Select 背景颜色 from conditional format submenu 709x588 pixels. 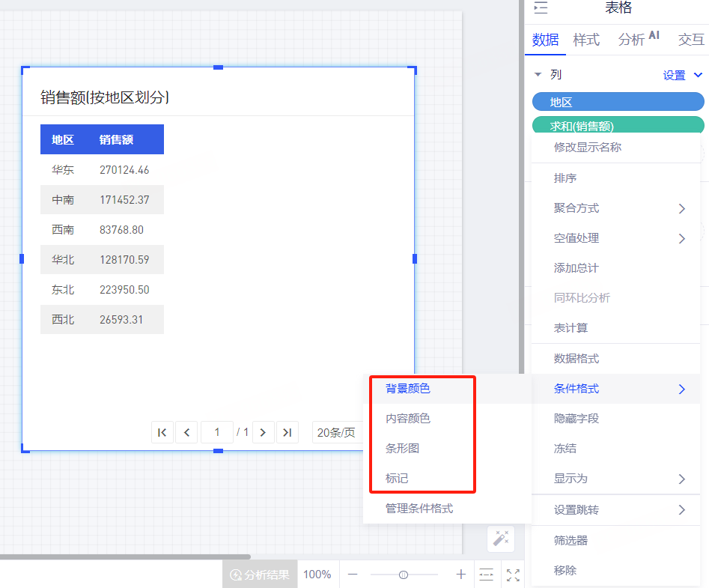point(408,389)
